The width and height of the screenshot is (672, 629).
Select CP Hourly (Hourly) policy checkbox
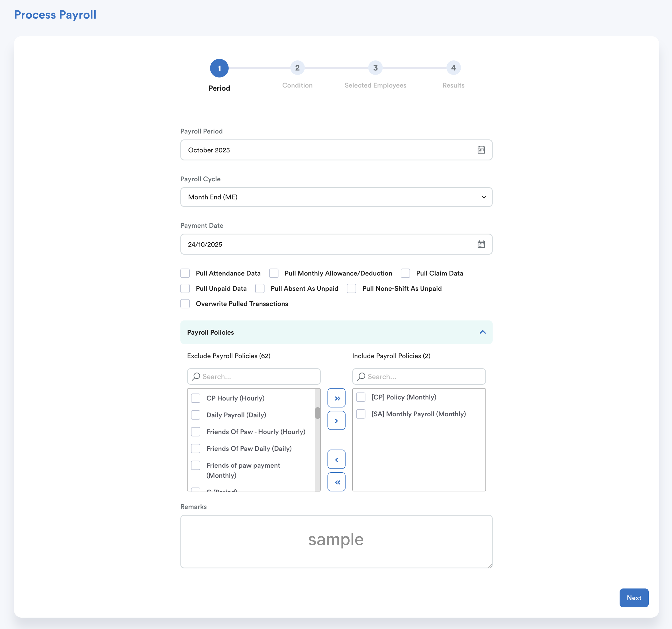point(196,398)
